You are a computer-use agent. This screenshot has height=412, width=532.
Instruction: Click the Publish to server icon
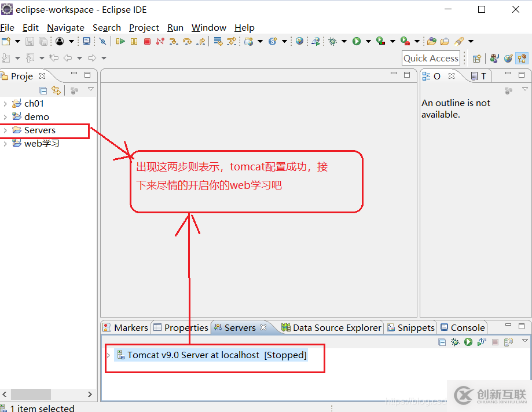click(508, 342)
